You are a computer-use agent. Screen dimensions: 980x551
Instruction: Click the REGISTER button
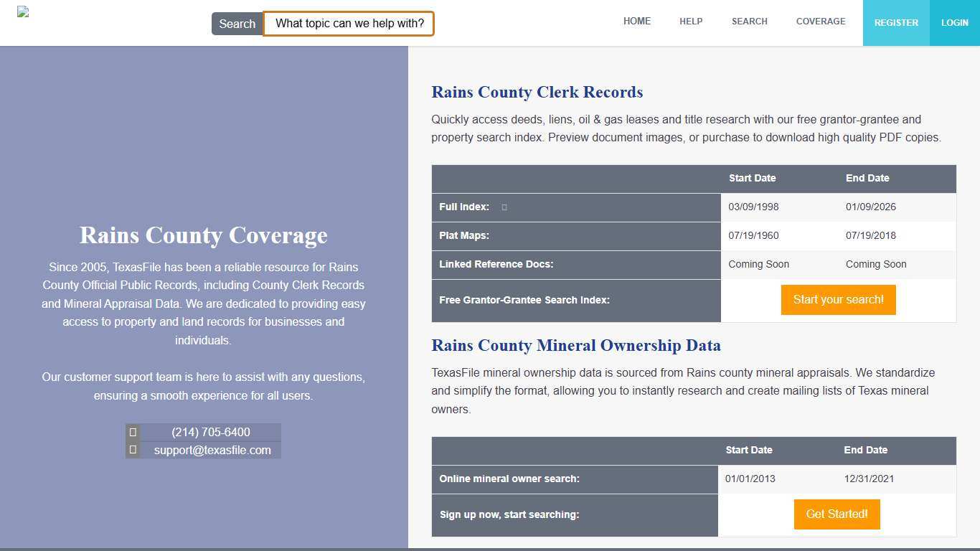click(x=896, y=22)
